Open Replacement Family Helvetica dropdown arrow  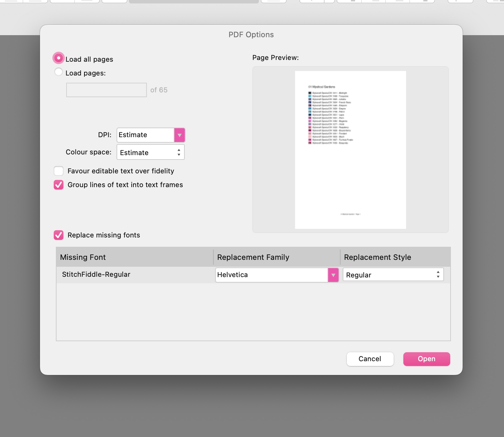[x=333, y=275]
